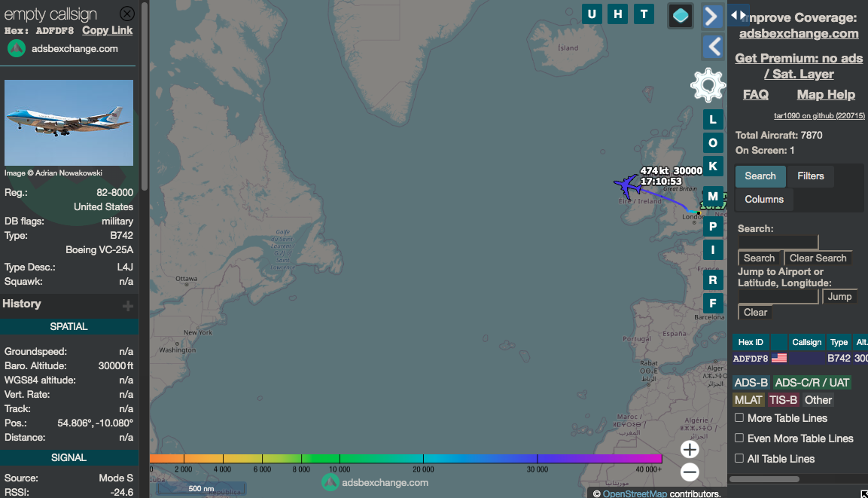The height and width of the screenshot is (498, 868).
Task: Click the 474 kt 30000 aircraft label
Action: [x=671, y=176]
